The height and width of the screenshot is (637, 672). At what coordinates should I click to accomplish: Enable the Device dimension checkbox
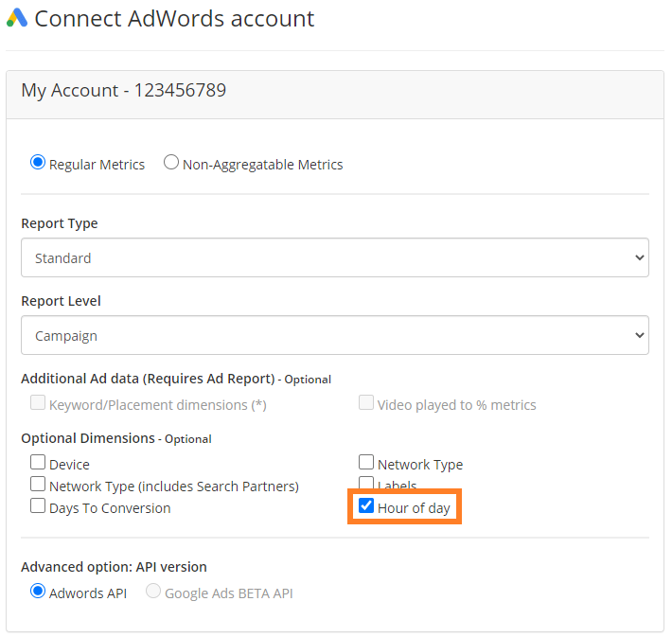pyautogui.click(x=38, y=462)
